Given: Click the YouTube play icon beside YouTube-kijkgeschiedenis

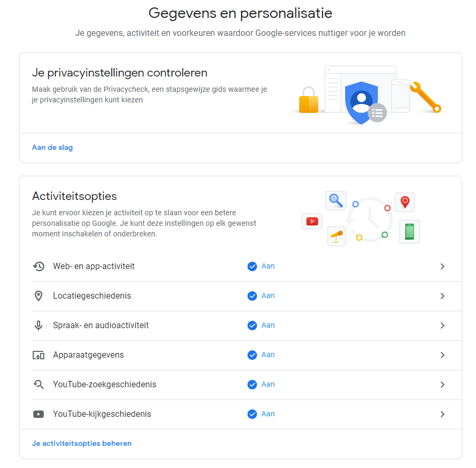Looking at the screenshot, I should [x=39, y=414].
